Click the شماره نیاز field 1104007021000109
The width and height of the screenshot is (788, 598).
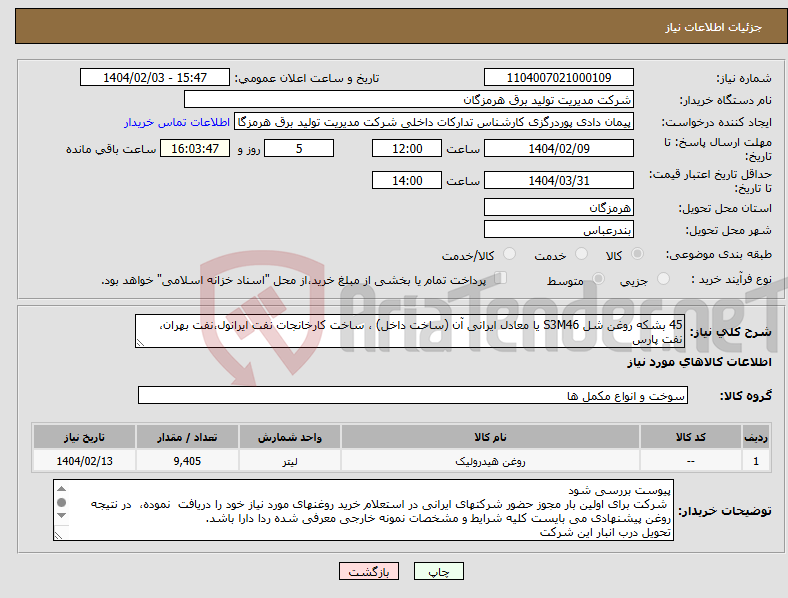click(558, 78)
